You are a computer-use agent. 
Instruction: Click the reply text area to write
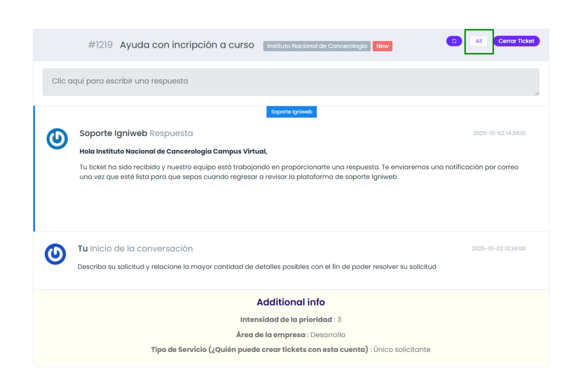click(291, 82)
